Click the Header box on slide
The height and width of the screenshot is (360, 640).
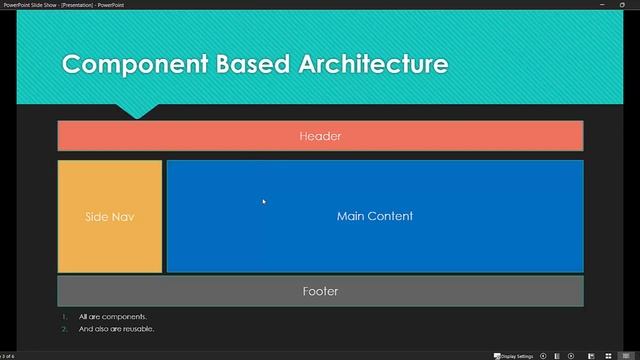(320, 136)
